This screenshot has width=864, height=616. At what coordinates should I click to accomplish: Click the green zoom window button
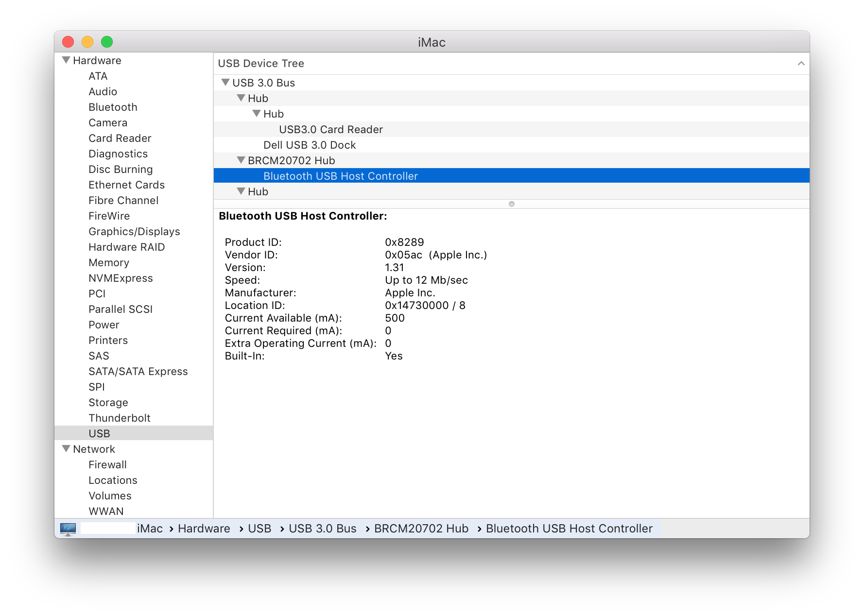pyautogui.click(x=107, y=42)
